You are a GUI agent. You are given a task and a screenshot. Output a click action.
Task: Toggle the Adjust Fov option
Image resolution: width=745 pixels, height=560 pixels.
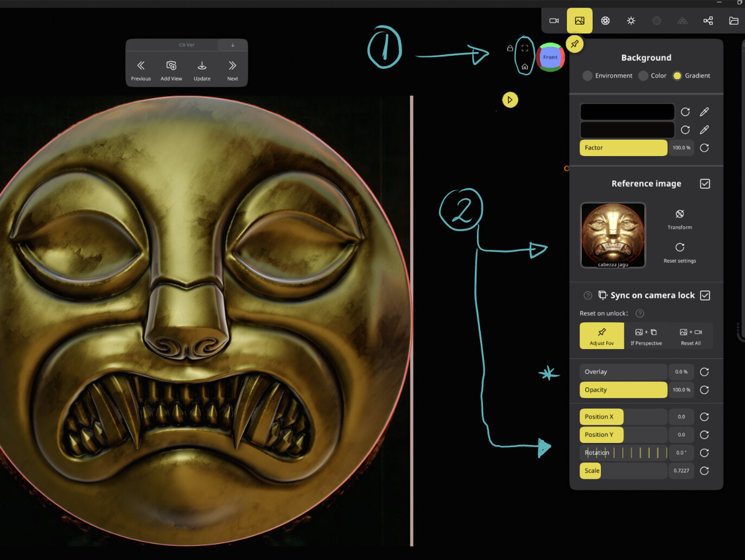point(602,336)
